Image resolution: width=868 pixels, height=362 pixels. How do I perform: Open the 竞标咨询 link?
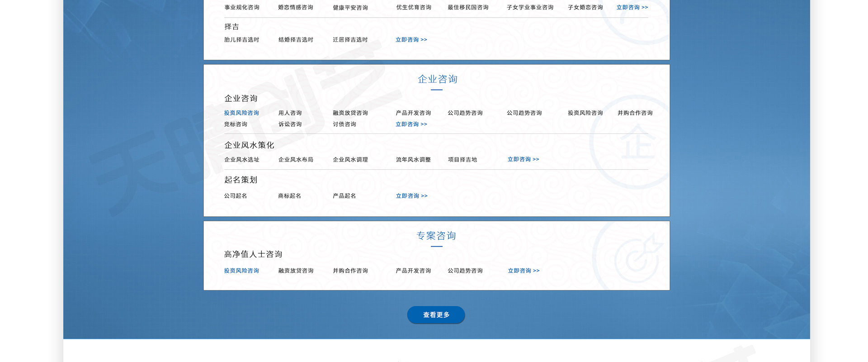236,124
